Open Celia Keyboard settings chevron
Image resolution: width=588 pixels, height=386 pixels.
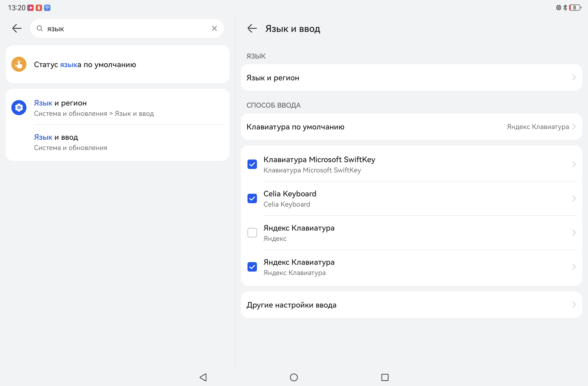click(574, 198)
